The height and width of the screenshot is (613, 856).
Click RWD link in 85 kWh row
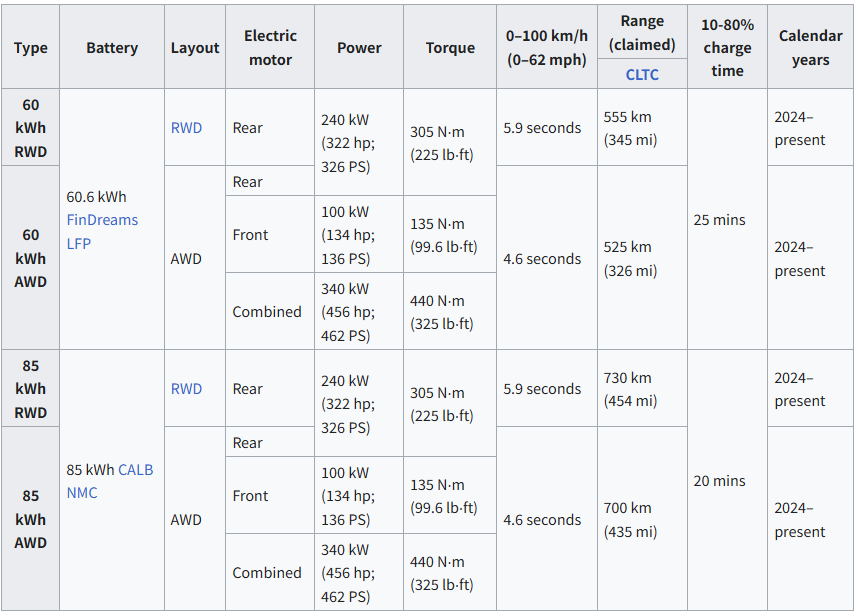pos(186,389)
